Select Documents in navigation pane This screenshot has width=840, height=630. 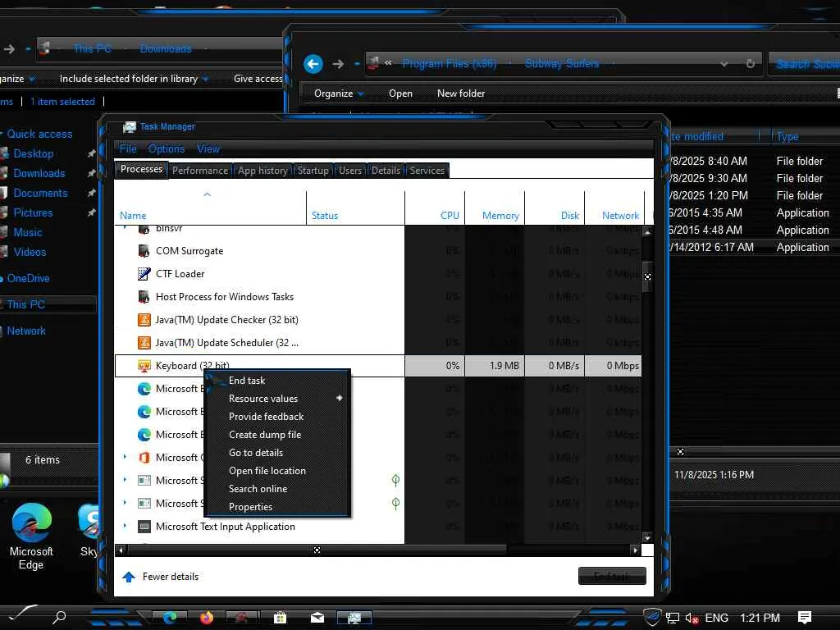click(40, 193)
